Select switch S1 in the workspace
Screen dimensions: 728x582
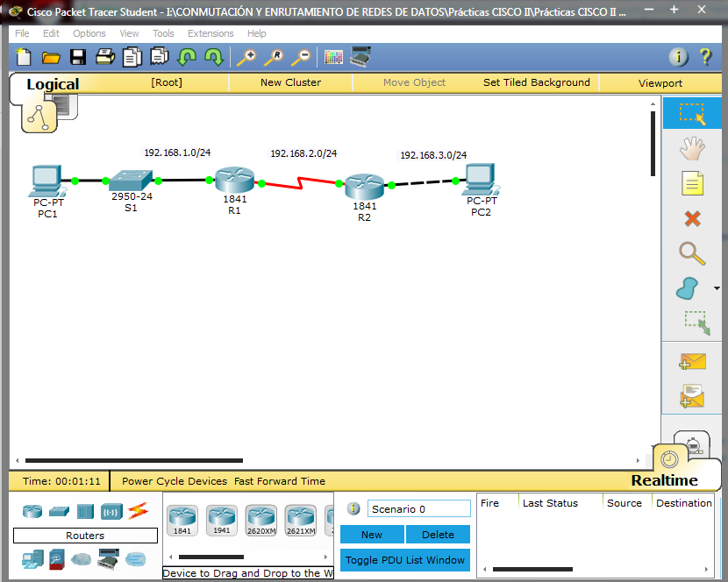point(132,181)
